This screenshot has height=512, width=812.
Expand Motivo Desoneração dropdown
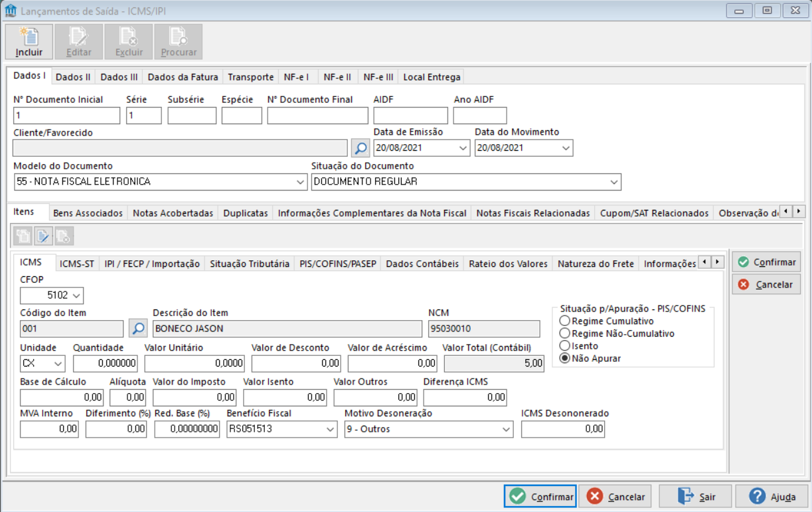(x=506, y=429)
